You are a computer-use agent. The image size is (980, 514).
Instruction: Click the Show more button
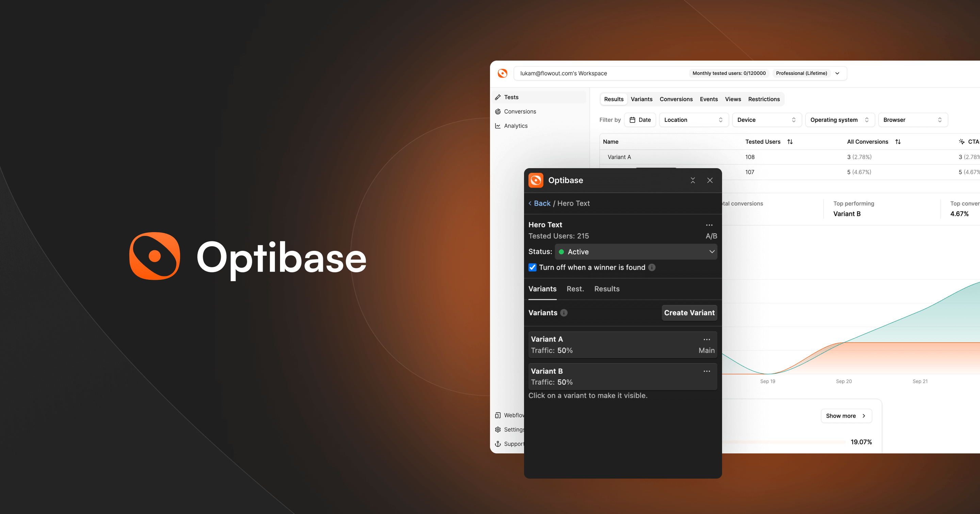click(846, 416)
